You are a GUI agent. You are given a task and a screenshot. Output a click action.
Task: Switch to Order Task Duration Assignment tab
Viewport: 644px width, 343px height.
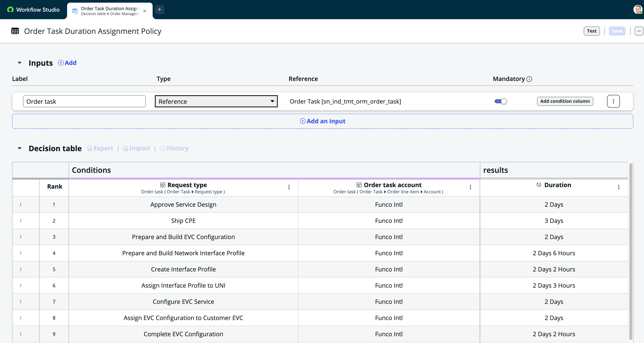click(x=109, y=11)
